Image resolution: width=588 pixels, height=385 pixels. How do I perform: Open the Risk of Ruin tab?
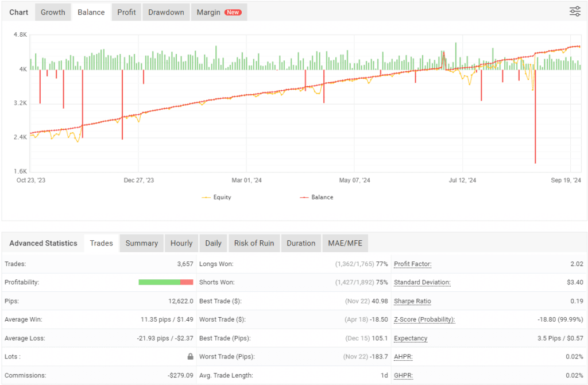[x=254, y=243]
